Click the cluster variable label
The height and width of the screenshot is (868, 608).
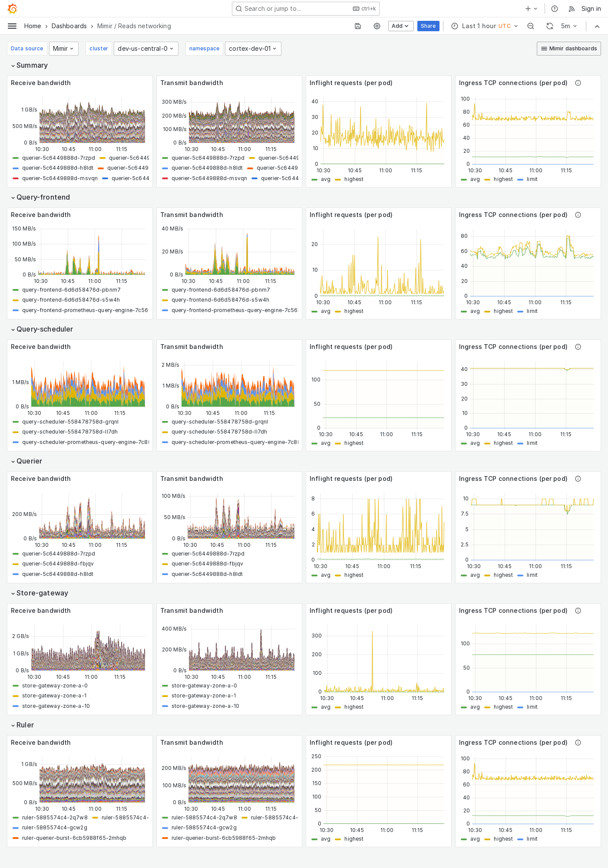click(x=99, y=49)
